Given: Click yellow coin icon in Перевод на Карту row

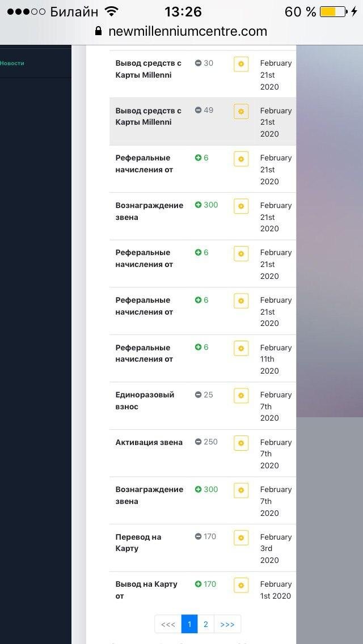Looking at the screenshot, I should tap(241, 537).
